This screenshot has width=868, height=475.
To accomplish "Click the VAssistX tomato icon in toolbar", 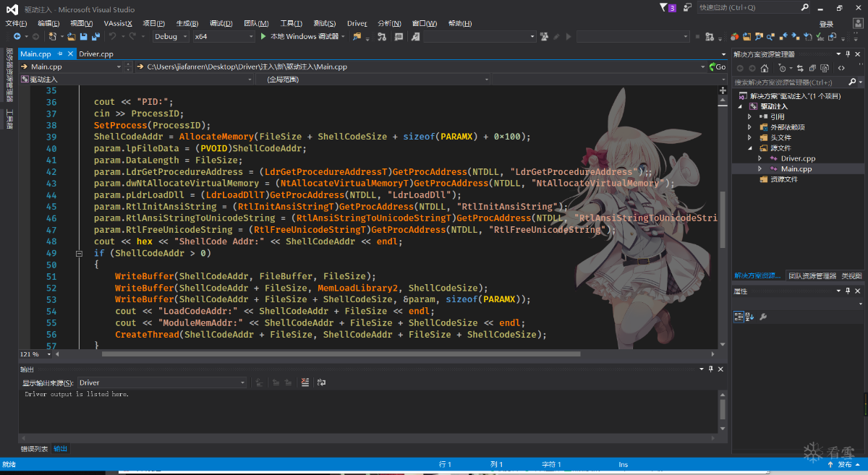I will pyautogui.click(x=735, y=36).
